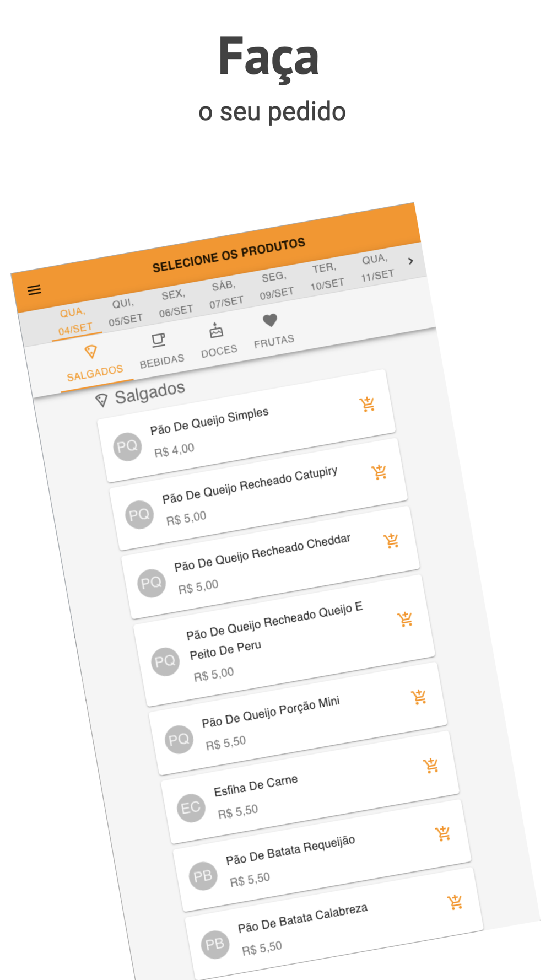The image size is (551, 980).
Task: Select the SEG, 09/SET date tab
Action: [275, 286]
